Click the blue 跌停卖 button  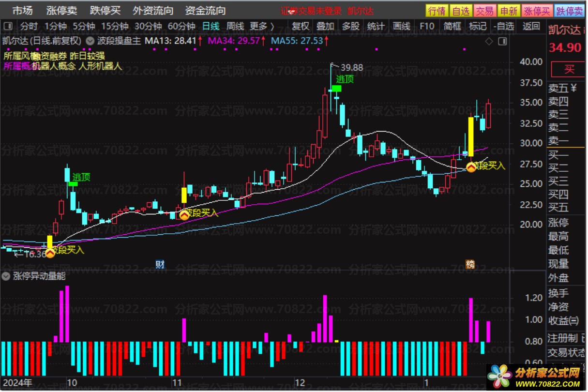[569, 11]
